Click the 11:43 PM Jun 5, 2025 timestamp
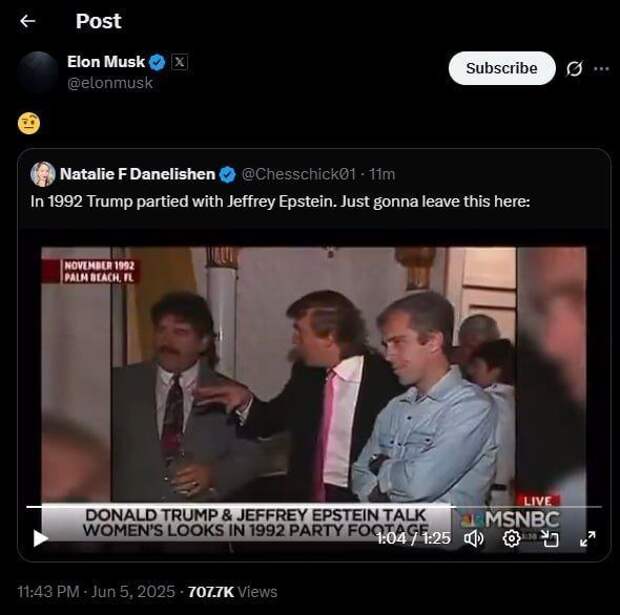 point(95,591)
